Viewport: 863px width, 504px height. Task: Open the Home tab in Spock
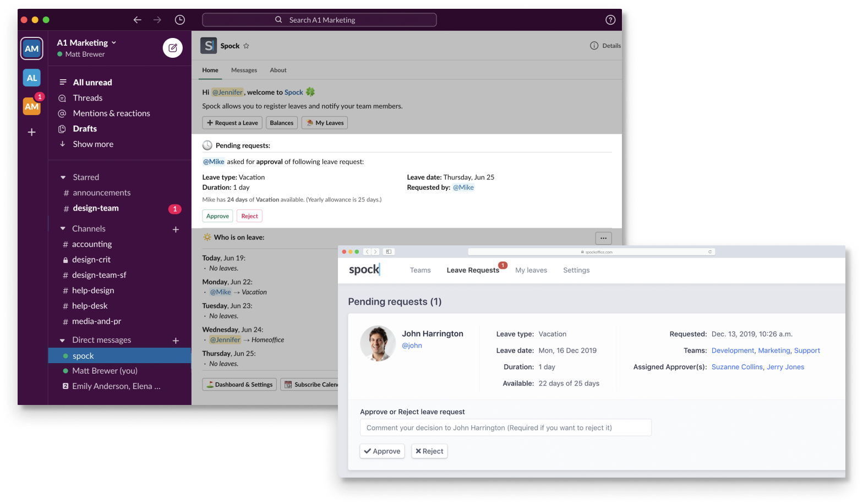click(210, 70)
